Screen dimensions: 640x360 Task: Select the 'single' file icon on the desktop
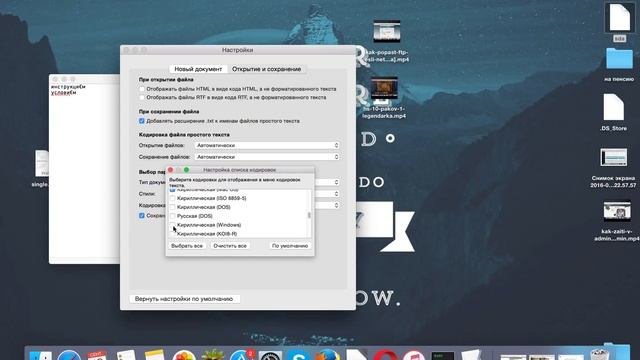pyautogui.click(x=42, y=164)
